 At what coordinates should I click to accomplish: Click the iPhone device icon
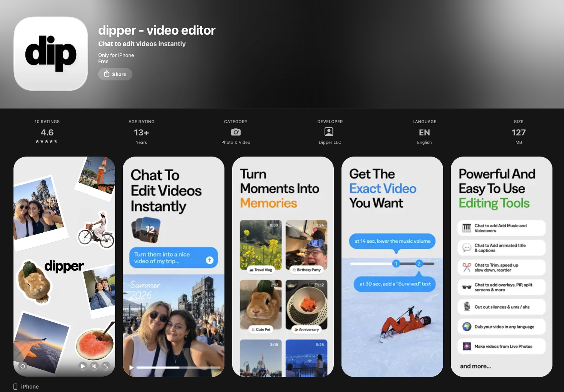tap(15, 387)
